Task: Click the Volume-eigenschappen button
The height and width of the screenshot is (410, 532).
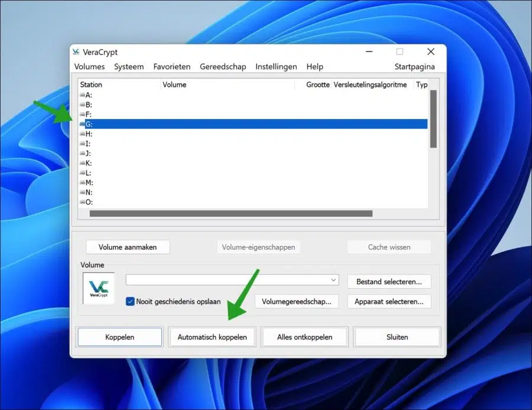Action: click(x=258, y=247)
